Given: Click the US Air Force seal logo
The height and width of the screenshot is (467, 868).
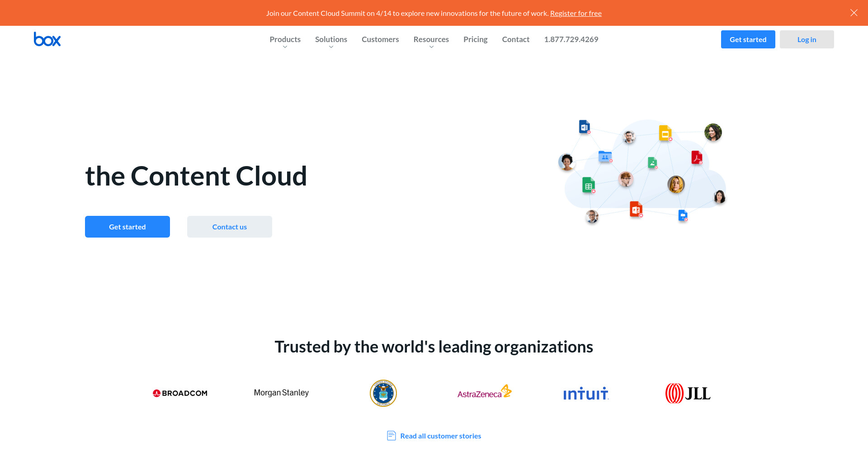Looking at the screenshot, I should coord(383,393).
